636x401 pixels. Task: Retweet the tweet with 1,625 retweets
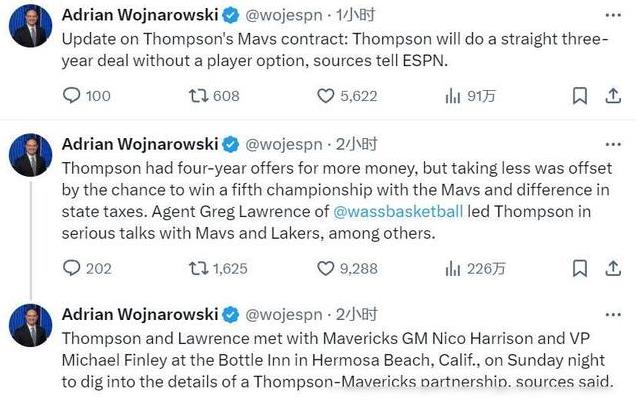[218, 268]
